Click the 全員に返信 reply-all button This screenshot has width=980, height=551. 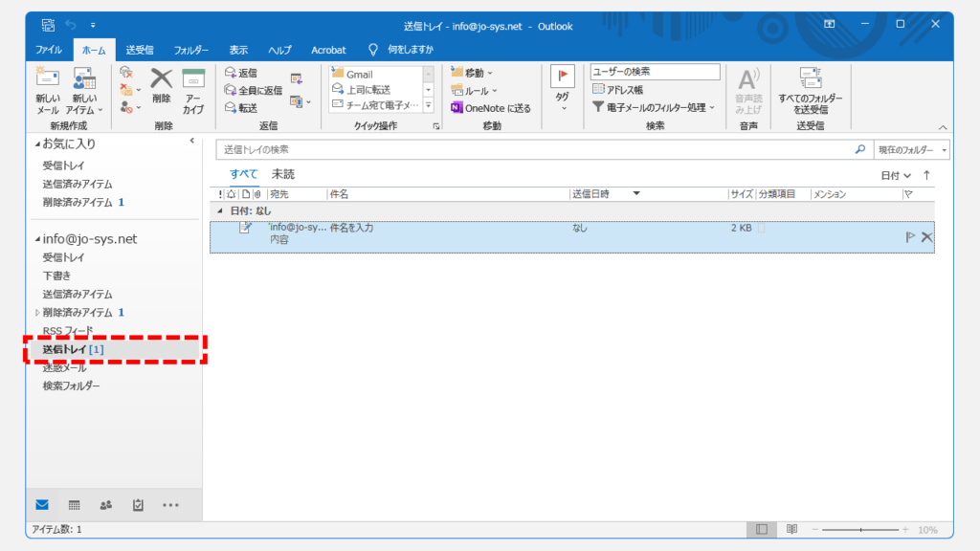[254, 90]
